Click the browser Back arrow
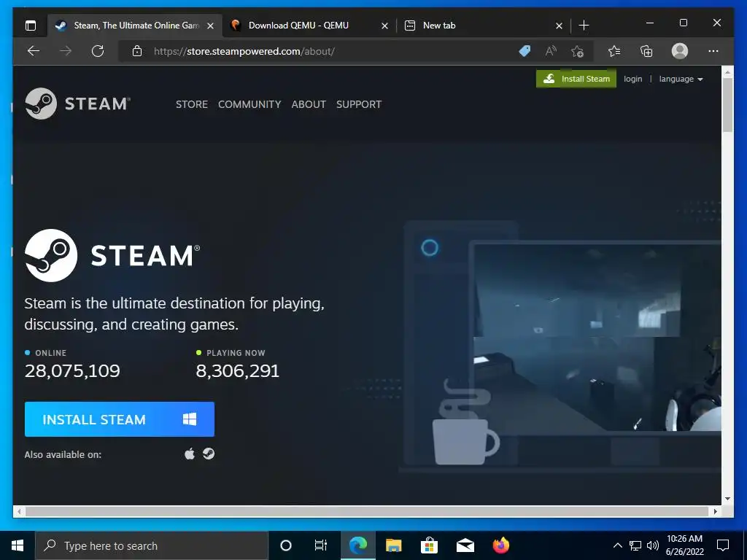The height and width of the screenshot is (560, 747). [x=34, y=51]
